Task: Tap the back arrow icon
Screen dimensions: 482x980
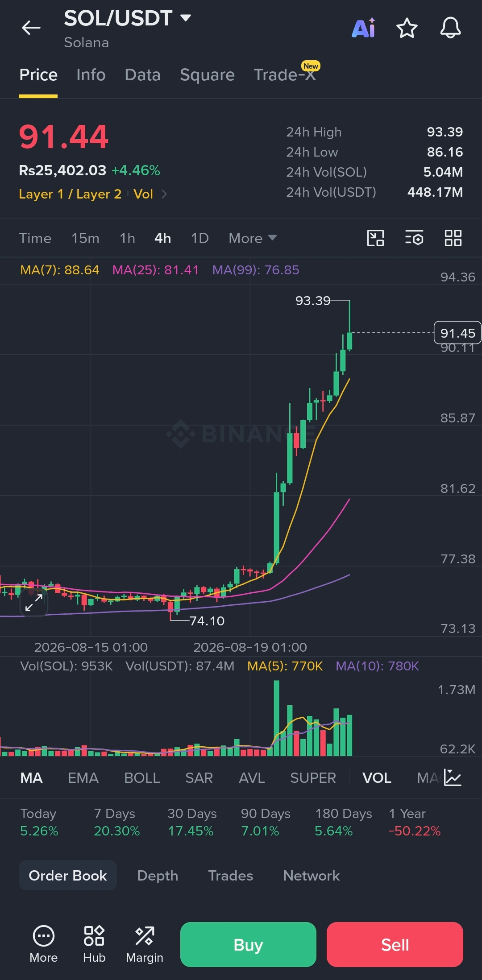Action: click(x=31, y=28)
